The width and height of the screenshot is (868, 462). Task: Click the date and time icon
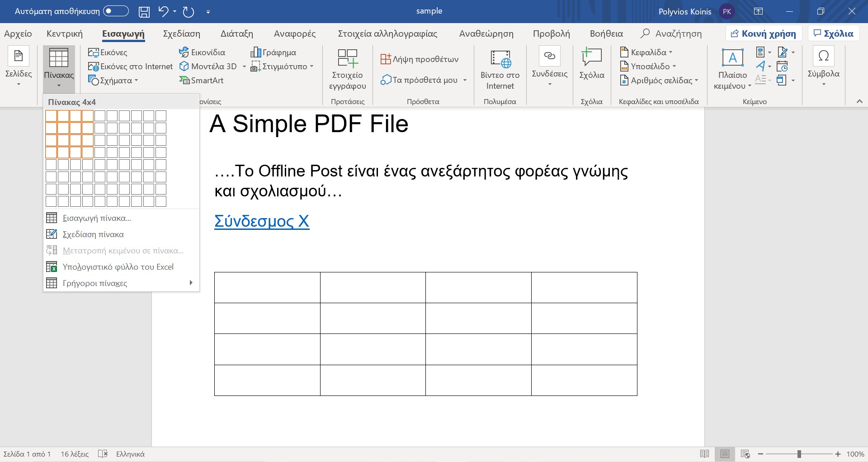point(782,67)
